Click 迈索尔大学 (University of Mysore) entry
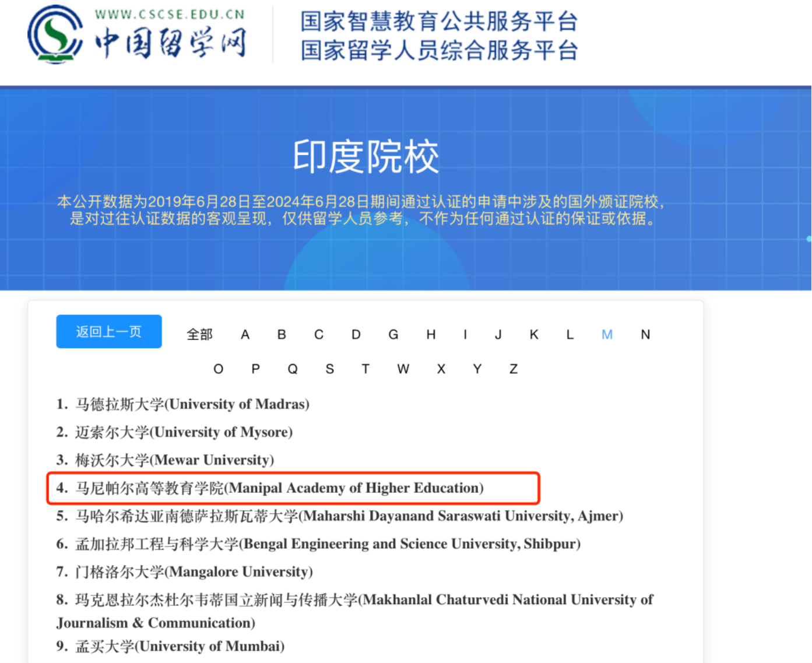 pos(175,432)
